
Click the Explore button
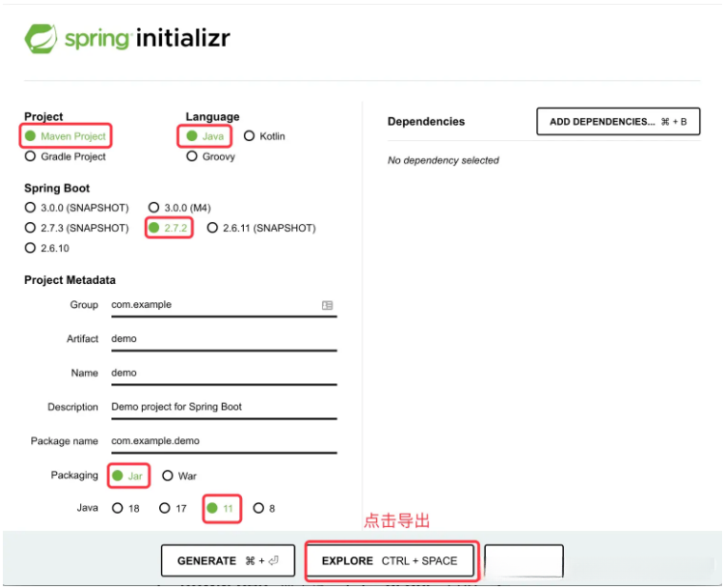click(x=391, y=560)
